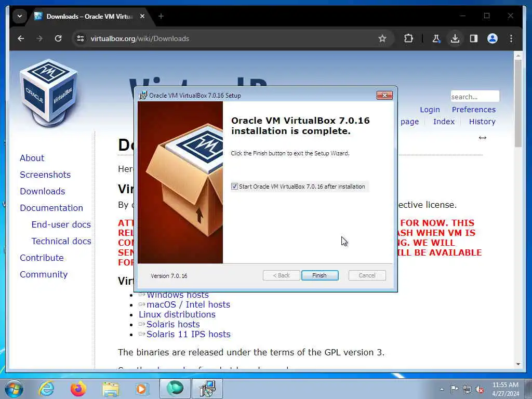This screenshot has height=399, width=532.
Task: Switch to the green globe taskbar app
Action: click(x=175, y=389)
